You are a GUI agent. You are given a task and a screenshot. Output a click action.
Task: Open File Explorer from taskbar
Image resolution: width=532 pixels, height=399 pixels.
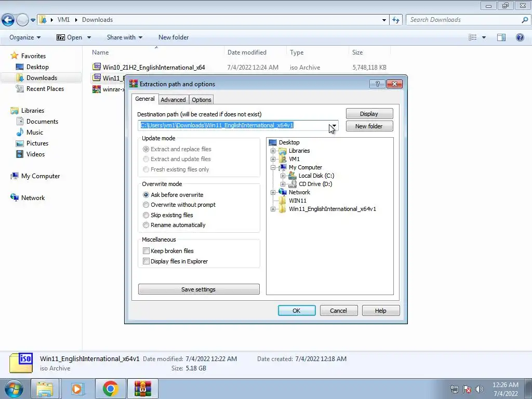click(x=45, y=389)
